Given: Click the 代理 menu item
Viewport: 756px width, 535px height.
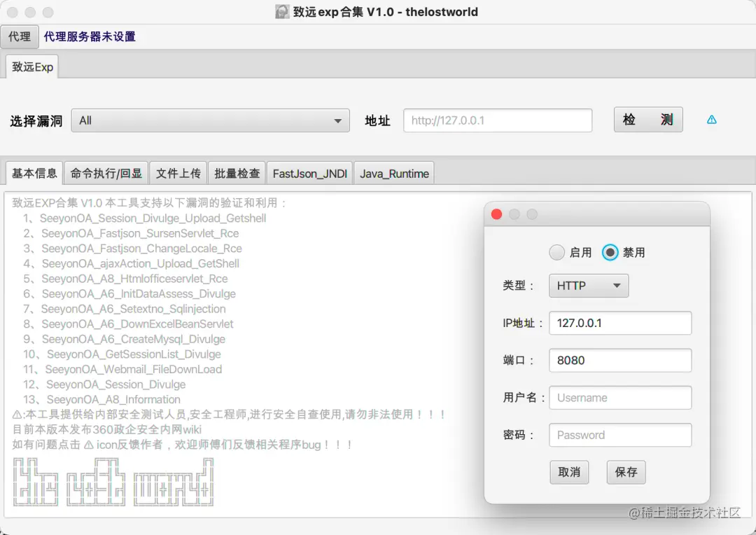Looking at the screenshot, I should pyautogui.click(x=19, y=36).
